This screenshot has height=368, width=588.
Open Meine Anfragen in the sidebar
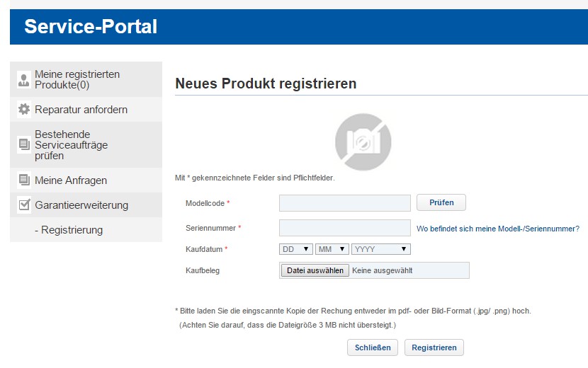tap(71, 180)
